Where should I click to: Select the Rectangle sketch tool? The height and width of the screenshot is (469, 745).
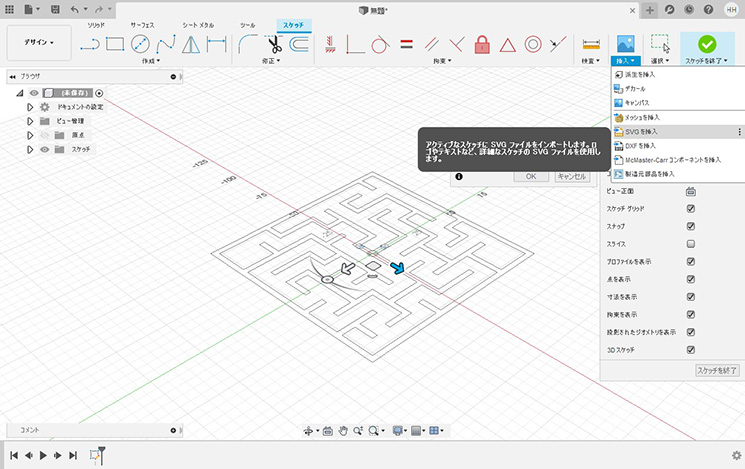click(x=115, y=44)
